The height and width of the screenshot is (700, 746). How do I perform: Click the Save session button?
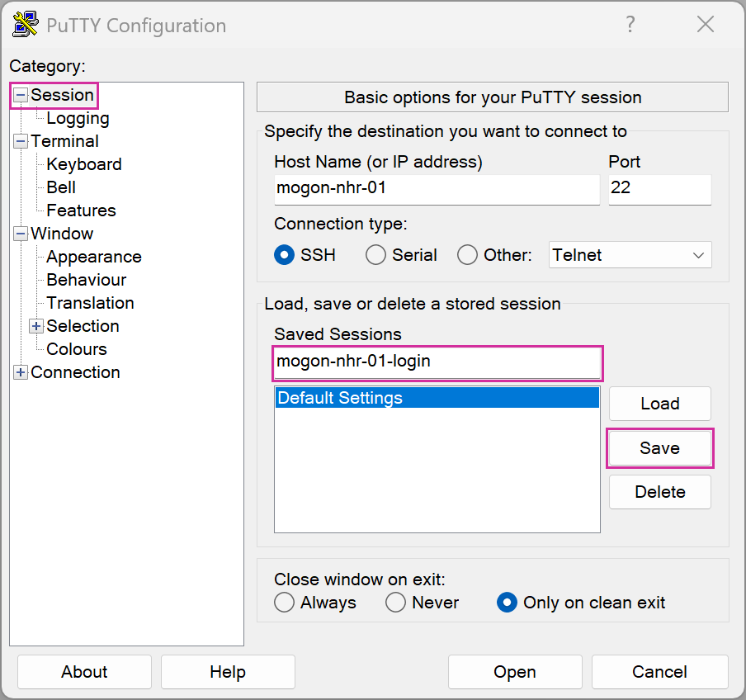(x=659, y=448)
